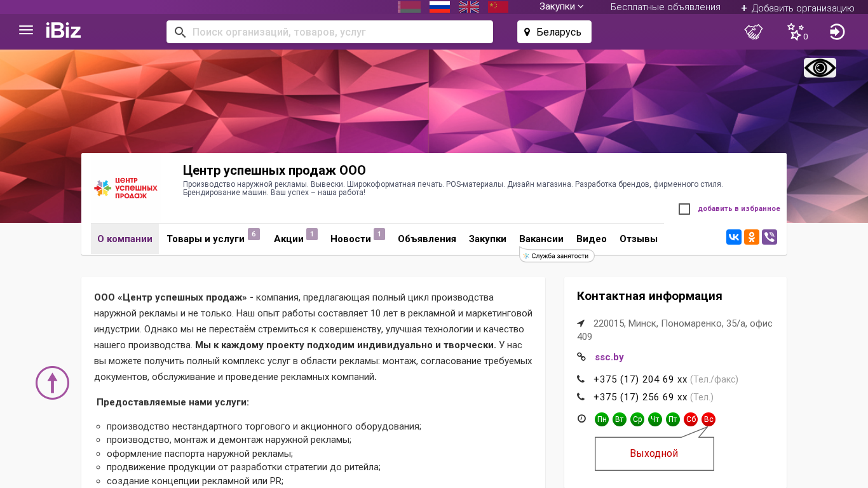Select Tuesday (Вт) schedule circle
The width and height of the screenshot is (868, 488).
click(x=620, y=419)
